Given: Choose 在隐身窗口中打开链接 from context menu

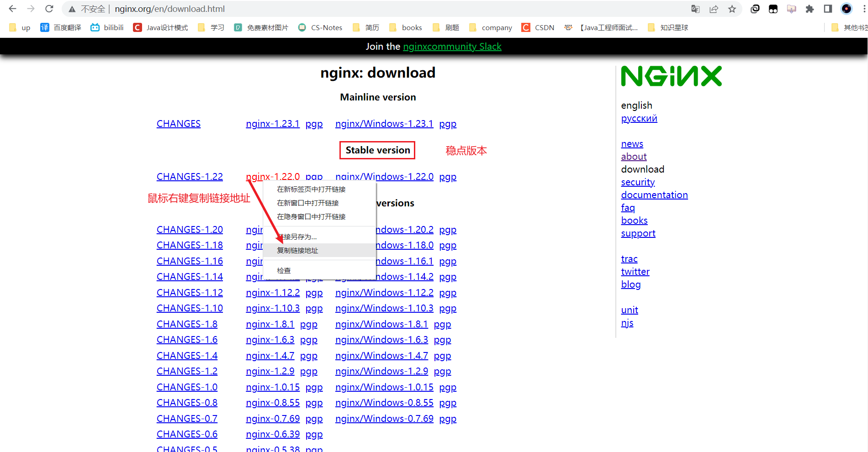Looking at the screenshot, I should 319,217.
